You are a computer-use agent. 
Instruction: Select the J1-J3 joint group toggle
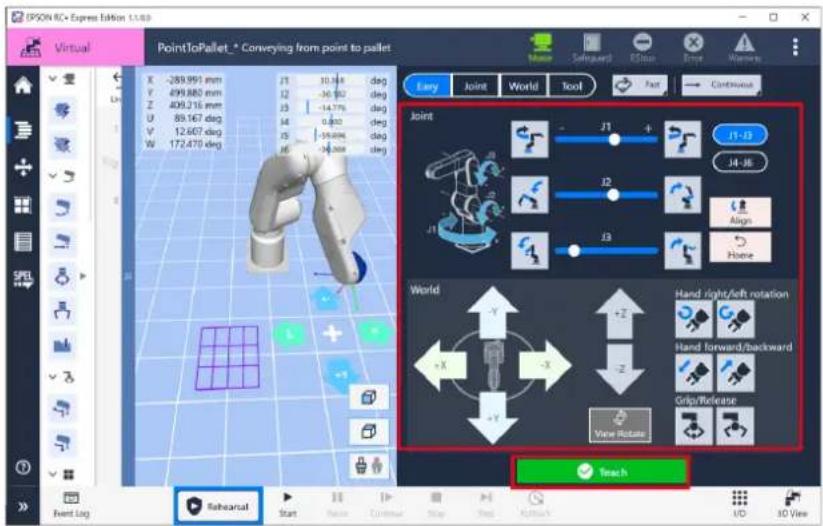point(740,135)
